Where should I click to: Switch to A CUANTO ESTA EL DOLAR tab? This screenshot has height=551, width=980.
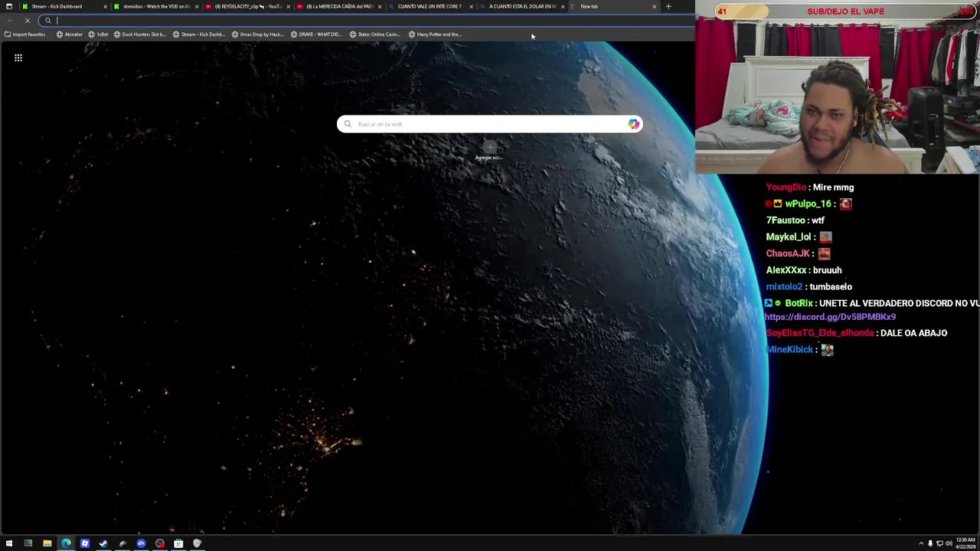click(x=521, y=6)
